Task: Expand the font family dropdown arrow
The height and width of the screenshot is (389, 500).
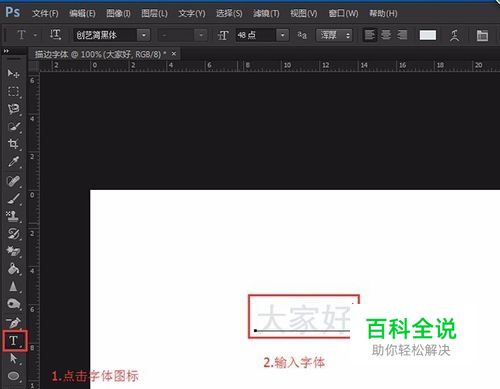Action: (x=144, y=35)
